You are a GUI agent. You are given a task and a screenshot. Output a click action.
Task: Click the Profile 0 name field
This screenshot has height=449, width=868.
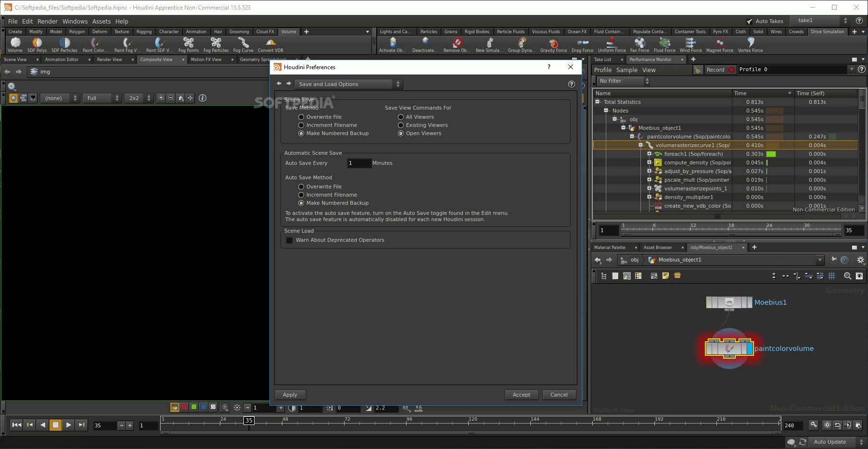[x=793, y=70]
